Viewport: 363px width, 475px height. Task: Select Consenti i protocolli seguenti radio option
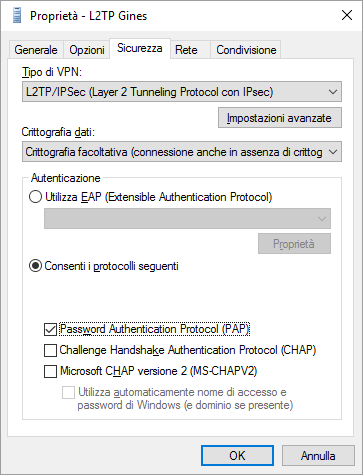pyautogui.click(x=36, y=266)
